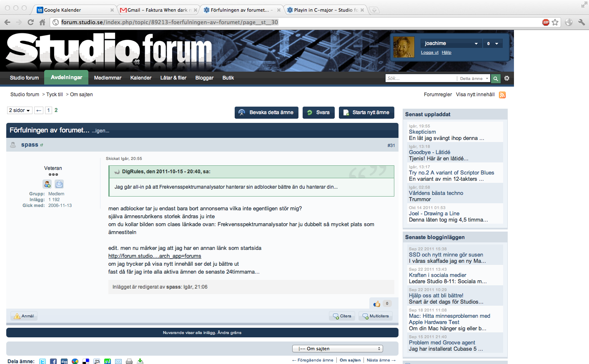Toggle Multicitera on spass's post
Image resolution: width=589 pixels, height=364 pixels.
[x=375, y=316]
